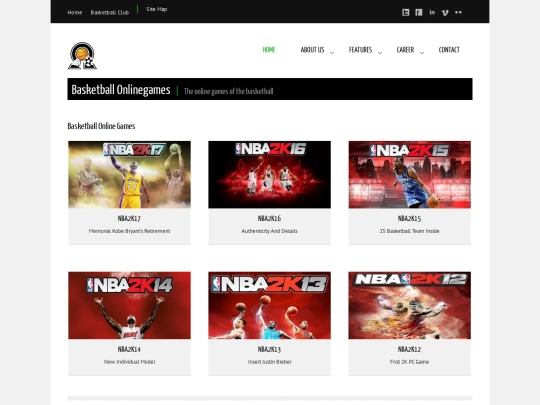Open the NBA2K17 title link
Image resolution: width=540 pixels, height=405 pixels.
(129, 219)
